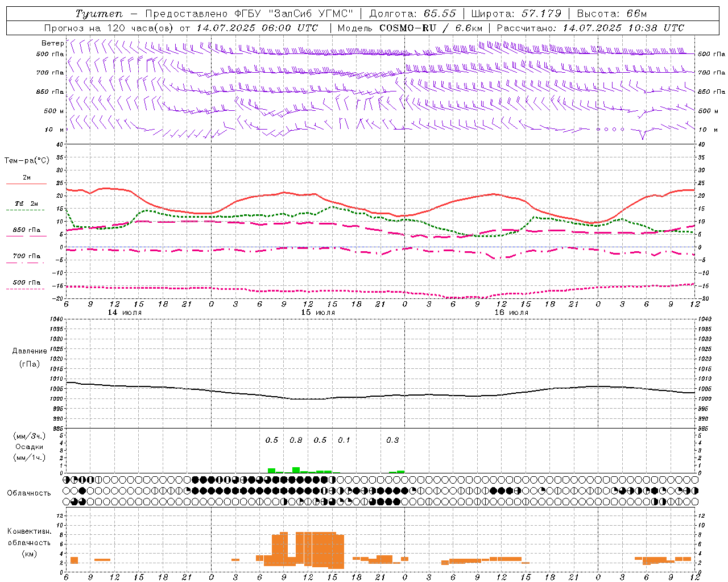Click the "Высота: 66м" elevation value
728x582 pixels.
(611, 14)
